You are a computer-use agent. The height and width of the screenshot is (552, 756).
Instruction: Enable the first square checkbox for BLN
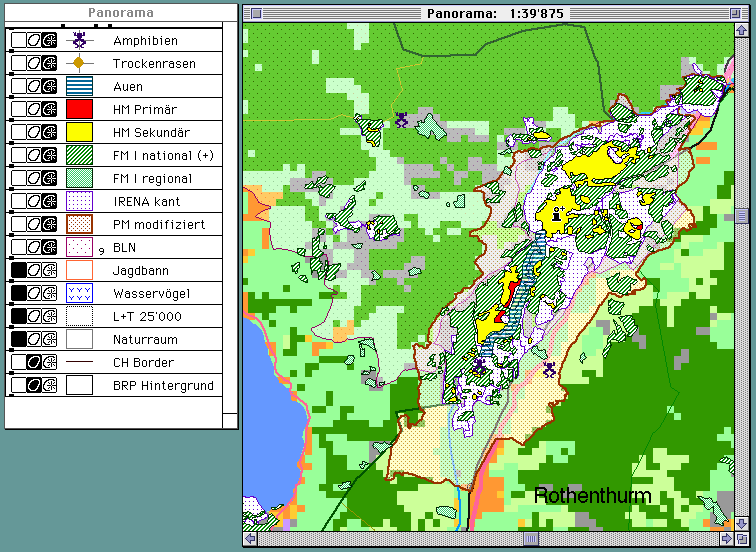[x=18, y=247]
